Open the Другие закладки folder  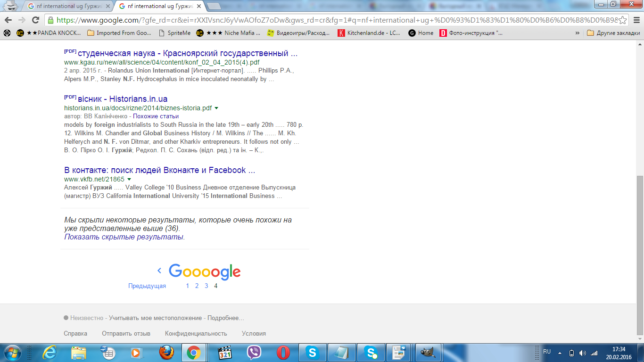613,33
